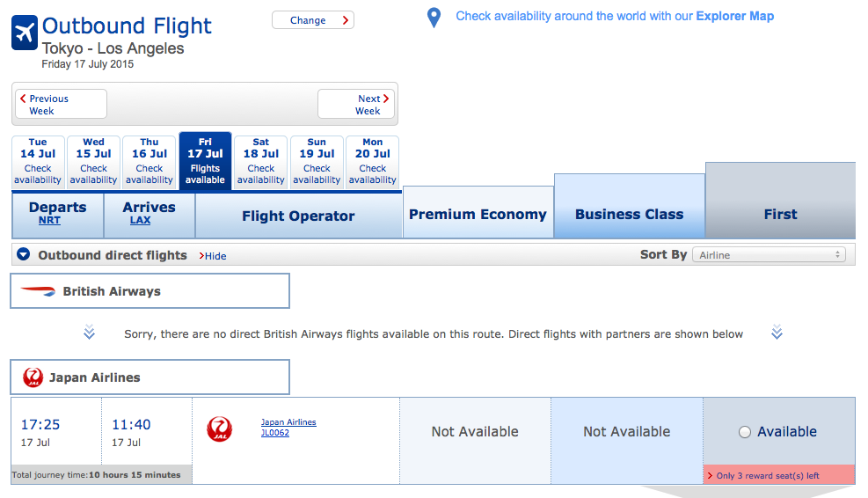Collapse the Outbound direct flights section arrow

pyautogui.click(x=24, y=255)
